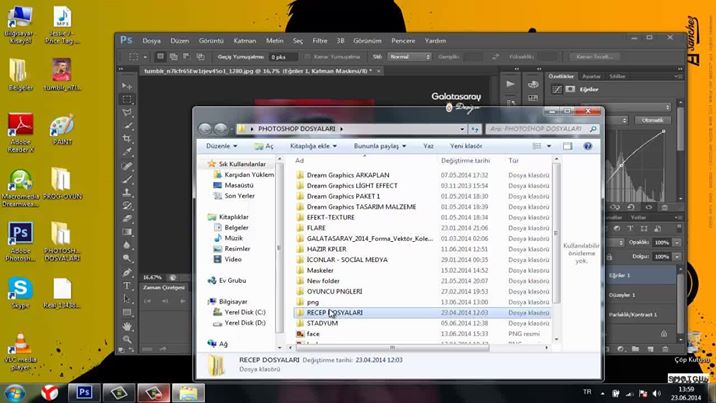Open the collapsed Actions play panel icon

pos(510,84)
